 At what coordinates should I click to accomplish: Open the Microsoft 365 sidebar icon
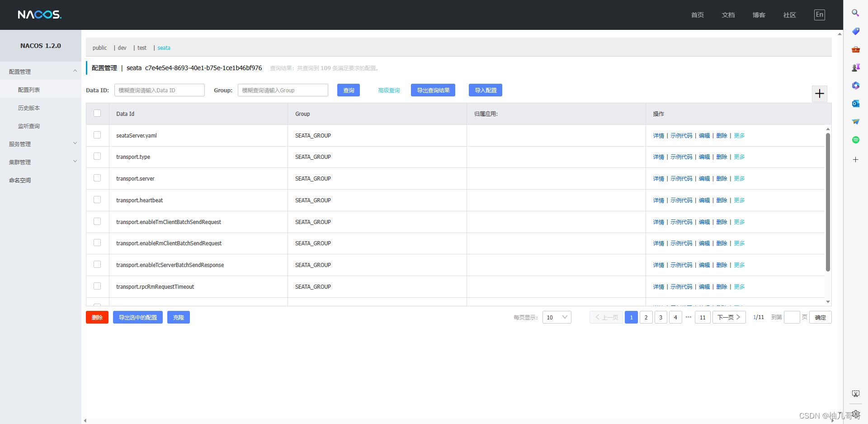pyautogui.click(x=855, y=86)
